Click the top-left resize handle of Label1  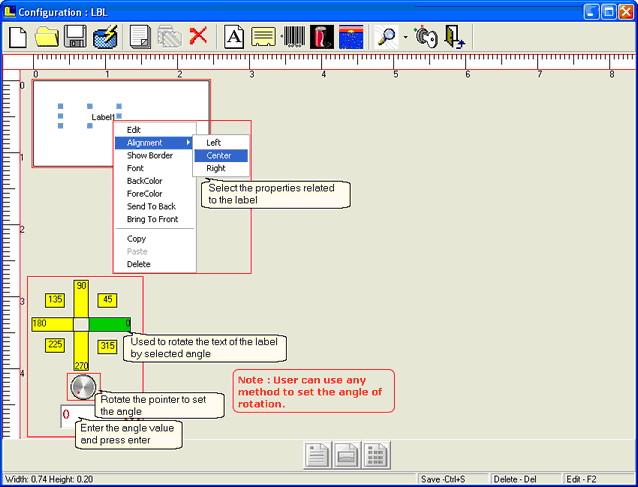coord(61,106)
